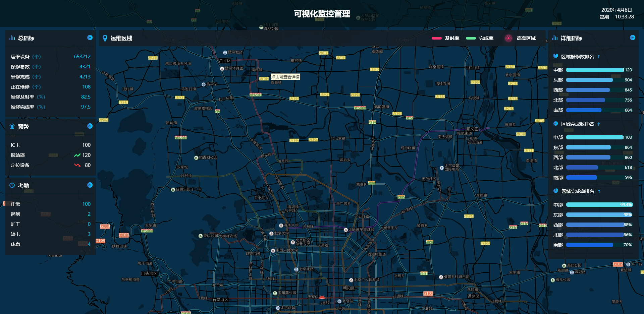Click the 北京工人体育场 map marker
This screenshot has width=644, height=314.
click(351, 280)
